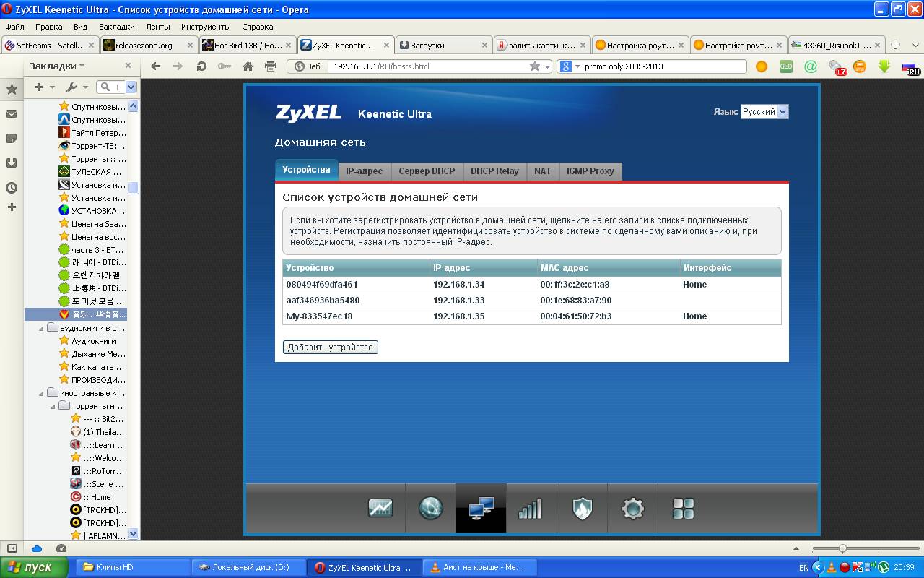Click the Добавить устройство button
This screenshot has height=578, width=924.
330,348
